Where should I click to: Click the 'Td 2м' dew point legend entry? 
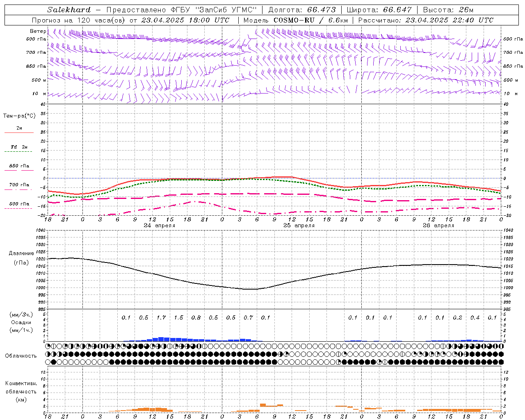(19, 147)
